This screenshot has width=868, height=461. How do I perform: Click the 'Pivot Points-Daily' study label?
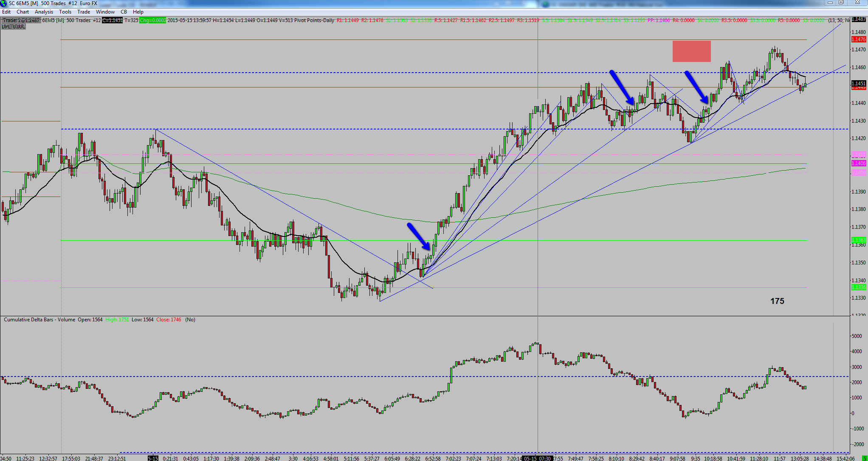[x=314, y=20]
